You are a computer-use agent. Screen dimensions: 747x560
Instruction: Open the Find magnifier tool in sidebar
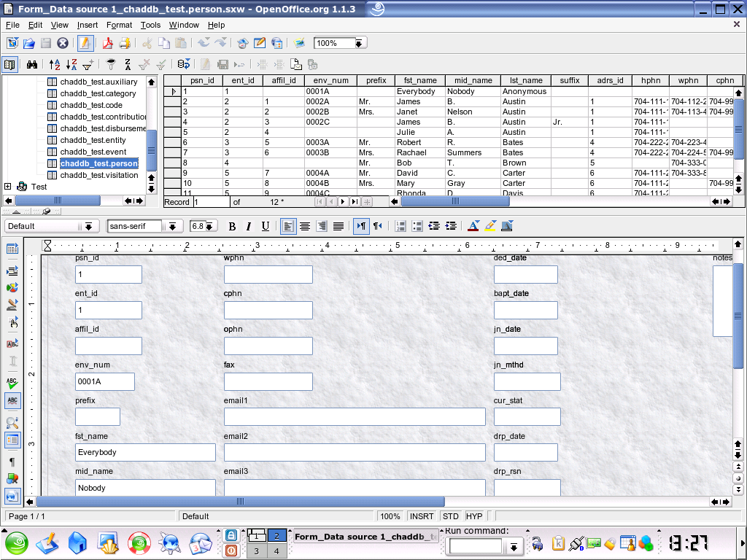click(12, 422)
